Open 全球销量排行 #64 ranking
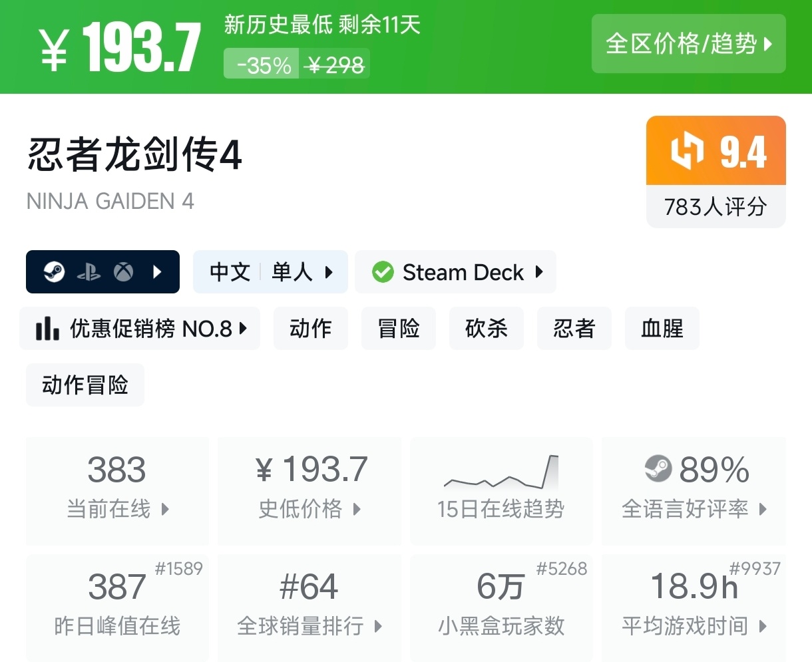The image size is (812, 662). 309,607
